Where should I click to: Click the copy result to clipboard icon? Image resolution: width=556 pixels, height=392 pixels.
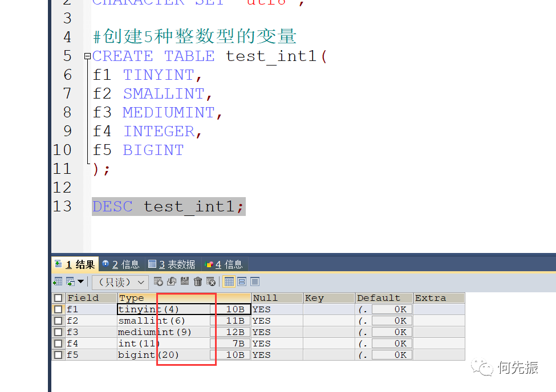(x=70, y=282)
